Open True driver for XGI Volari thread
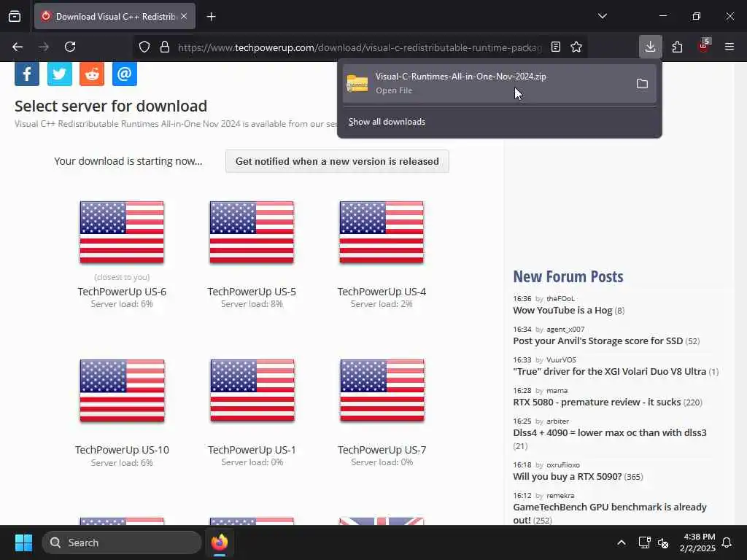The image size is (747, 560). pos(609,371)
